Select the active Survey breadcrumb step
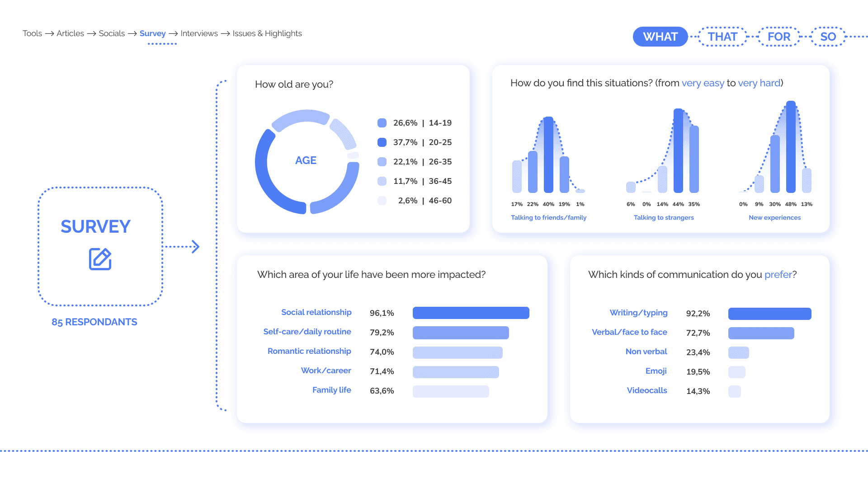The image size is (868, 488). (153, 33)
